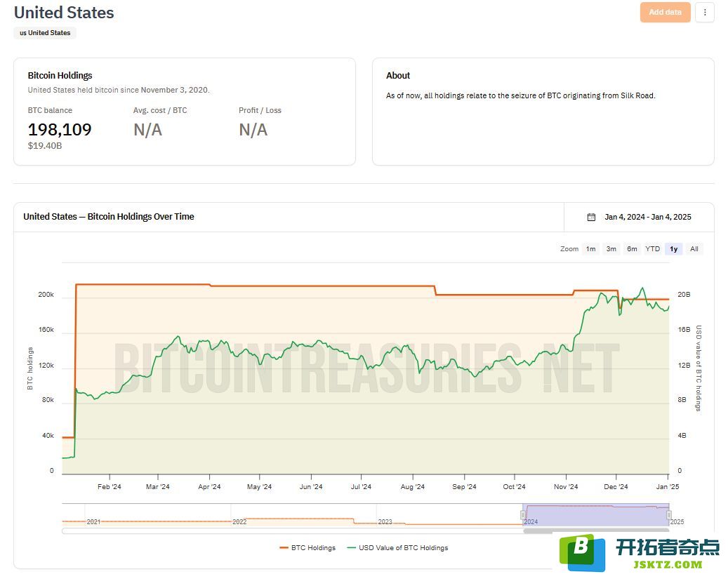Select the 3m zoom range
Viewport: 728px width, 574px height.
tap(611, 249)
